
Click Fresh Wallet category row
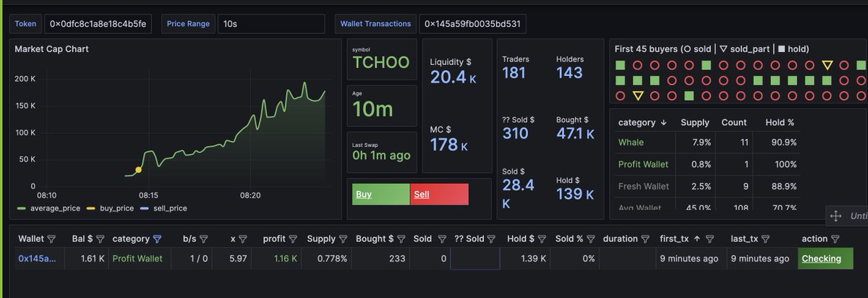pos(705,187)
